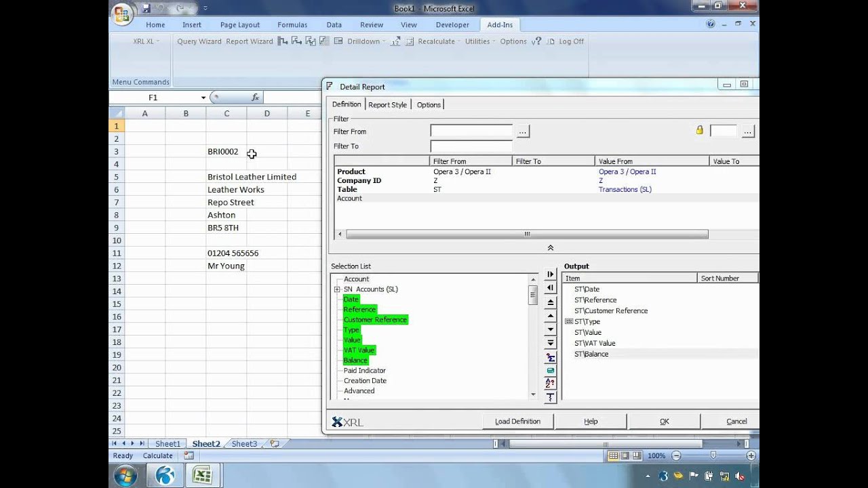Click the blue swirl app icon in taskbar
Image resolution: width=868 pixels, height=488 pixels.
coord(165,475)
